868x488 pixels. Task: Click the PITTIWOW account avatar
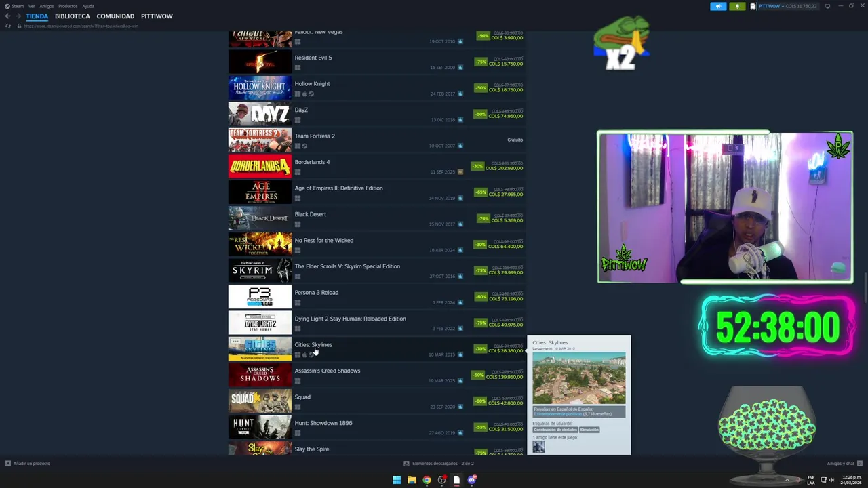pos(753,6)
